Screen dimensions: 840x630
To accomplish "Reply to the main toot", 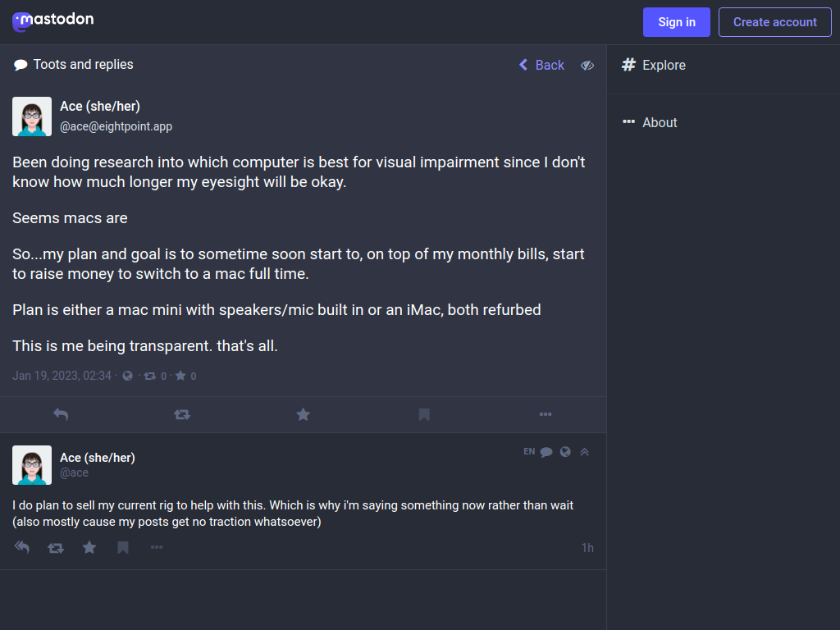I will [61, 414].
